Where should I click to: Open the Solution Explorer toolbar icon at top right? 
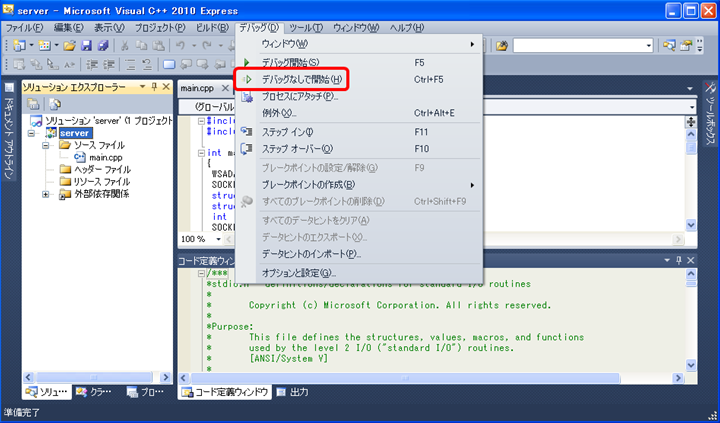(669, 45)
